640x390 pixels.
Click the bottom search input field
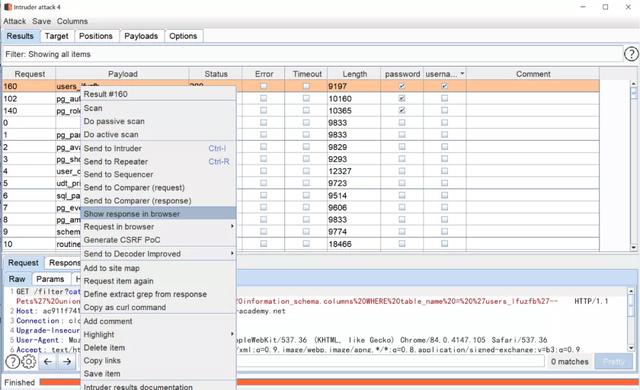tap(390, 361)
